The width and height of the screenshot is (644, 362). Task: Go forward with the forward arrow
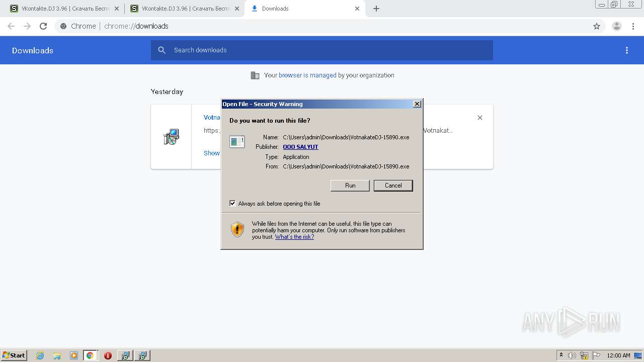tap(27, 26)
